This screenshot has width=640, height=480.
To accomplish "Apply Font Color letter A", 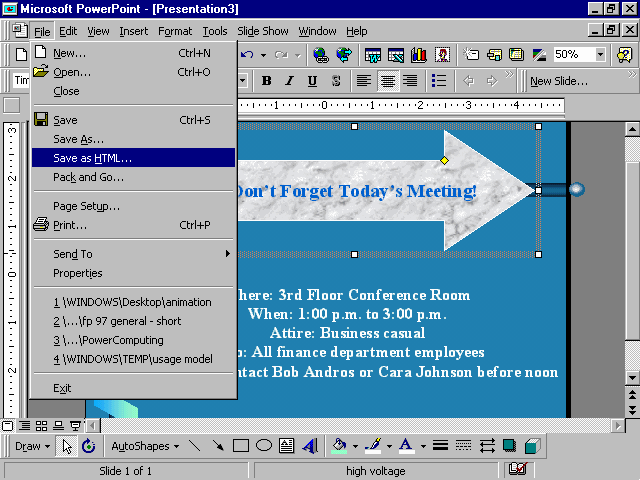I will 406,446.
